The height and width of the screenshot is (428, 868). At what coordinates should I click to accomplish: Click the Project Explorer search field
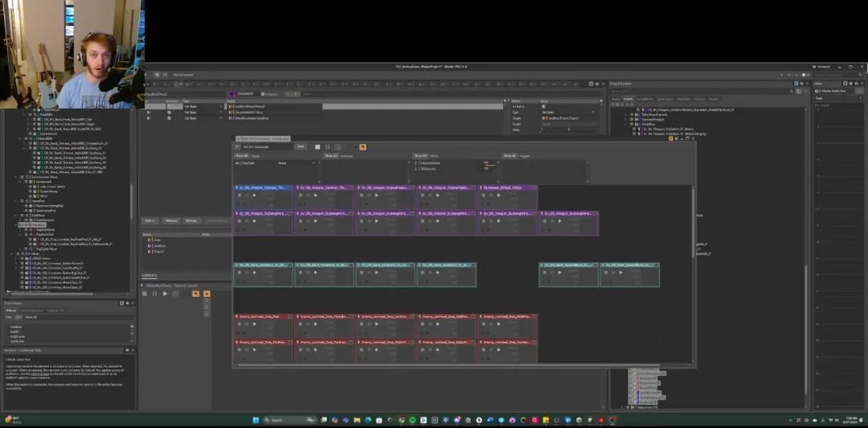pos(698,91)
